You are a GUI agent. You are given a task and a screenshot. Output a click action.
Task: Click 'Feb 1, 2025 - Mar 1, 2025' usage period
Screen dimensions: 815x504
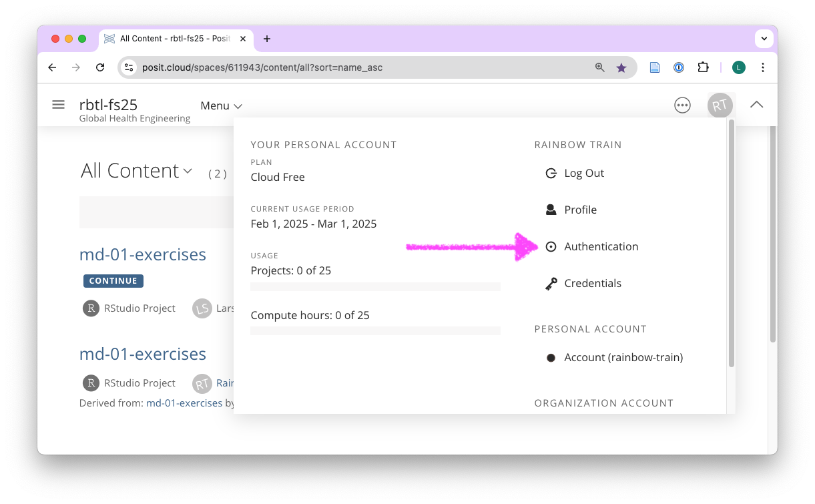coord(314,224)
